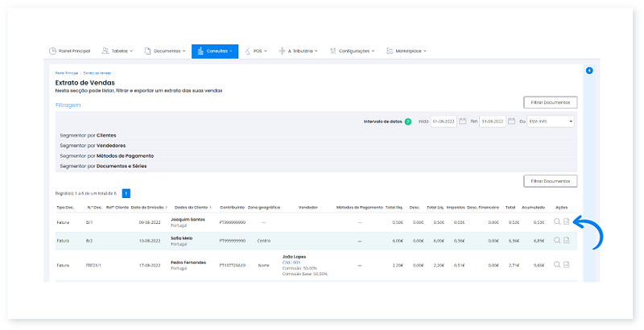This screenshot has width=644, height=330.
Task: Click the start date field '01-06-2022'
Action: pyautogui.click(x=444, y=122)
